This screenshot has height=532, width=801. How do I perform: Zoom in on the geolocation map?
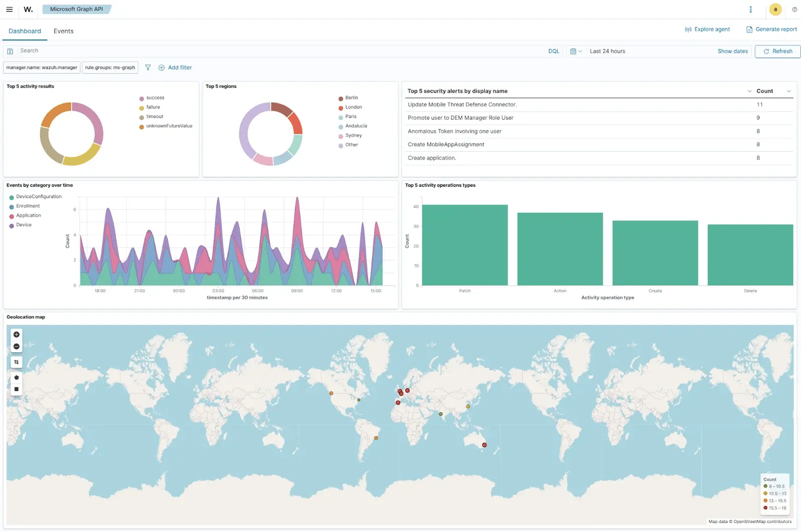click(x=17, y=334)
